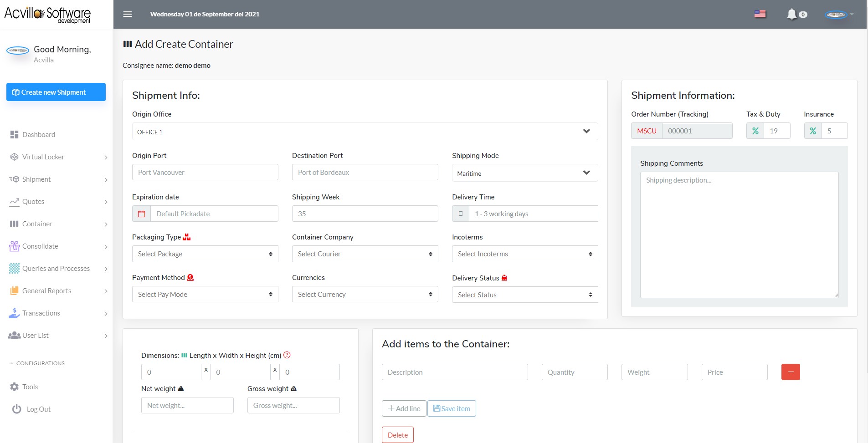
Task: Click the Tools gear icon in sidebar
Action: pos(15,387)
